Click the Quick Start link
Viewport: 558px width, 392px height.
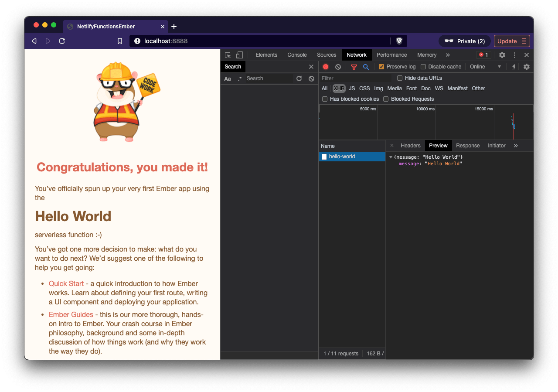pyautogui.click(x=66, y=283)
